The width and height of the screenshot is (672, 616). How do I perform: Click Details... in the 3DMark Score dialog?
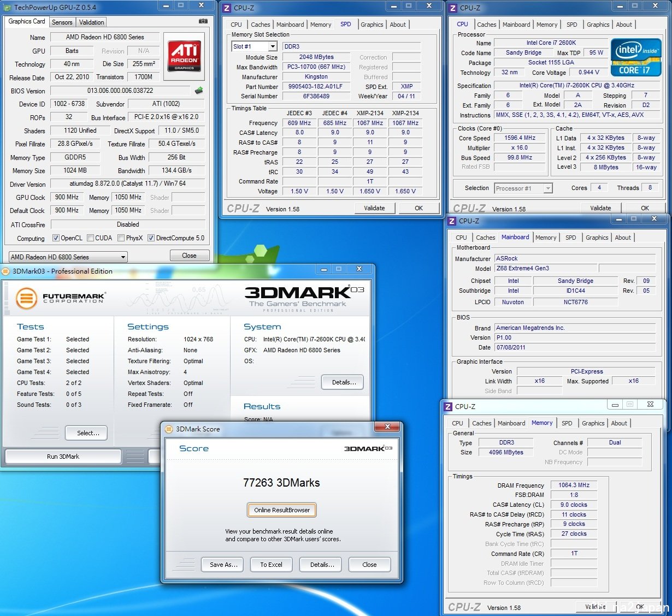[x=322, y=565]
